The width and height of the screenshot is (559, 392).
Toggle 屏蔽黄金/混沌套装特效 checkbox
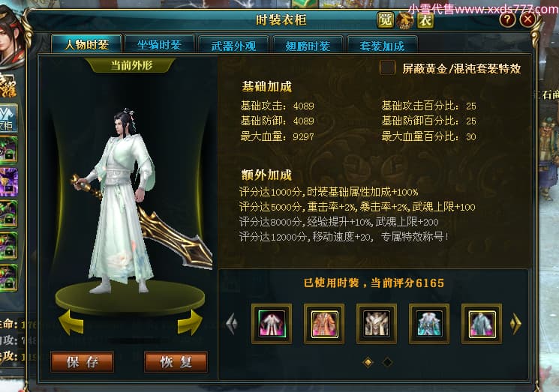coord(387,67)
